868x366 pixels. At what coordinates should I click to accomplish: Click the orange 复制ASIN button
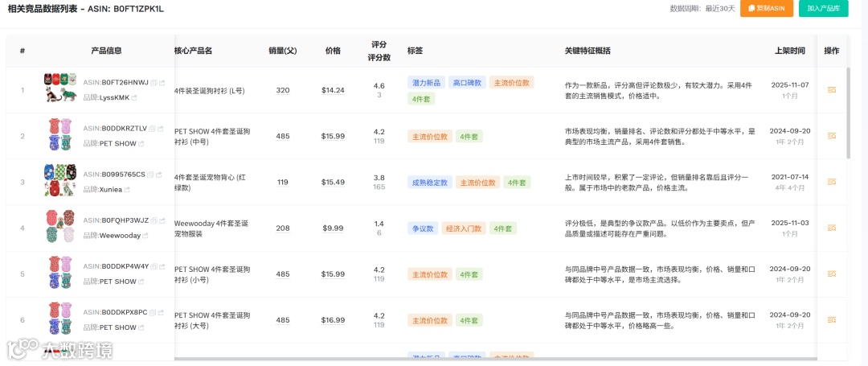pos(767,8)
